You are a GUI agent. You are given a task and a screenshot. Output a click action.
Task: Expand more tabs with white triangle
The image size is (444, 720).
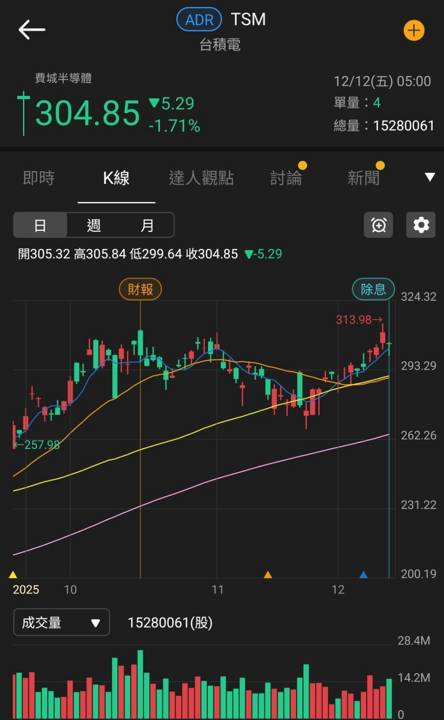coord(429,177)
